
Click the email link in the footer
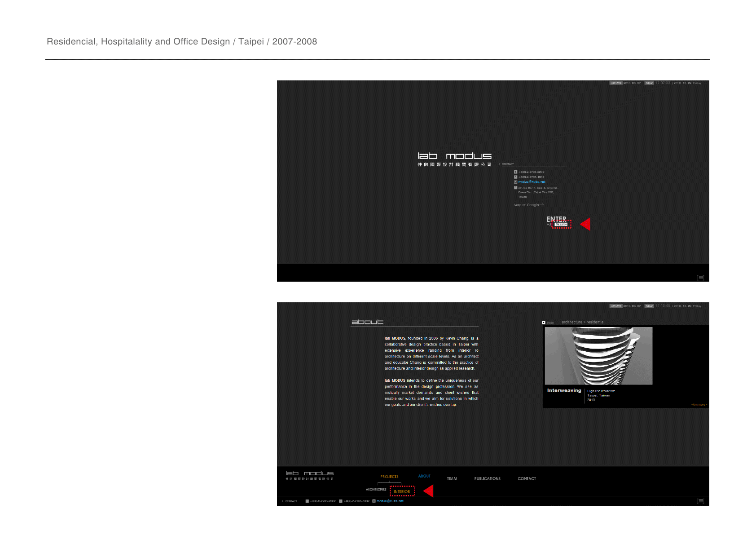[390, 501]
